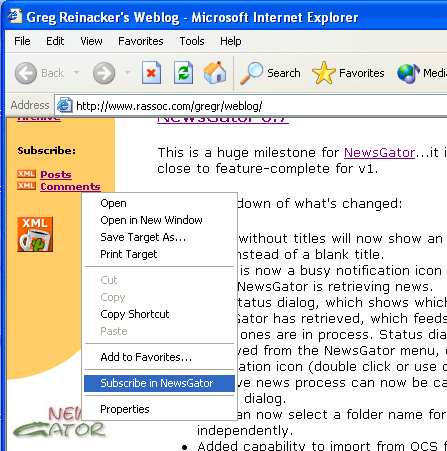Open the File menu
Viewport: 447px width, 451px height.
coord(22,41)
